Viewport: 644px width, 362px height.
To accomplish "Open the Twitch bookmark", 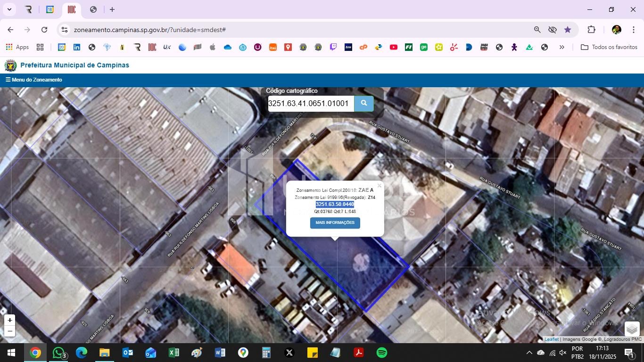I will coord(333,47).
